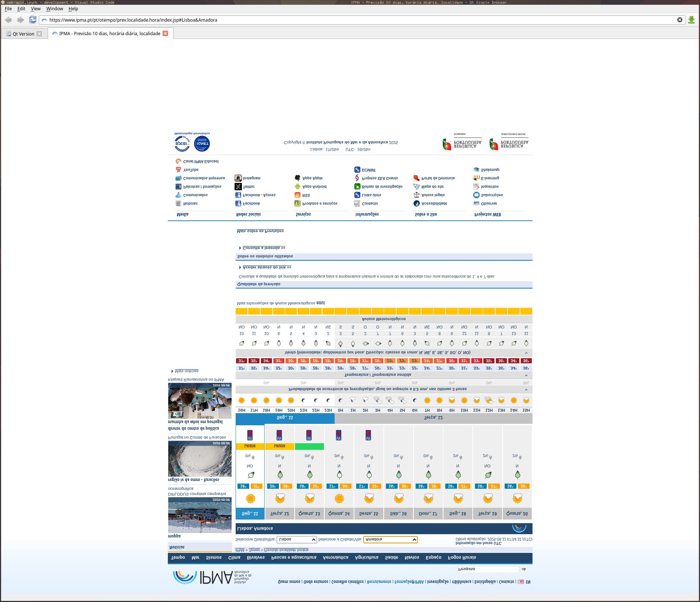
Task: Open Sismos in the navigation bar
Action: tap(214, 557)
